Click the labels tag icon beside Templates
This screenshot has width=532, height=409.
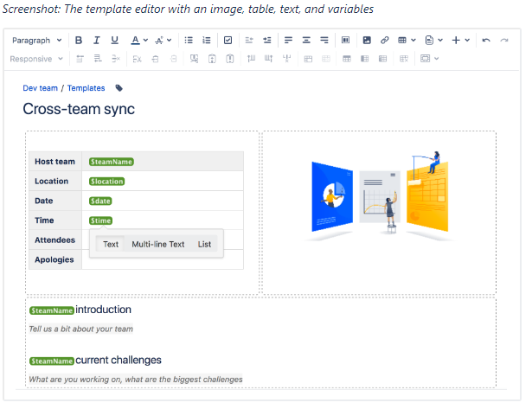[x=119, y=88]
